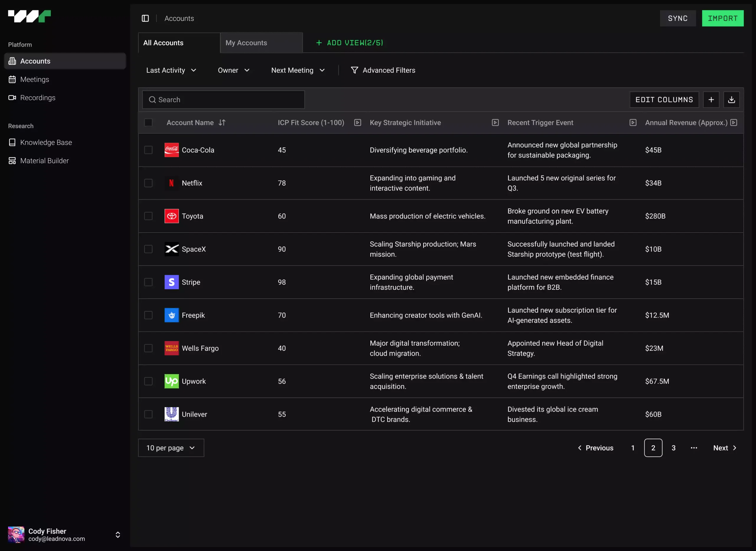The height and width of the screenshot is (551, 756).
Task: Jump to page 1
Action: tap(633, 448)
